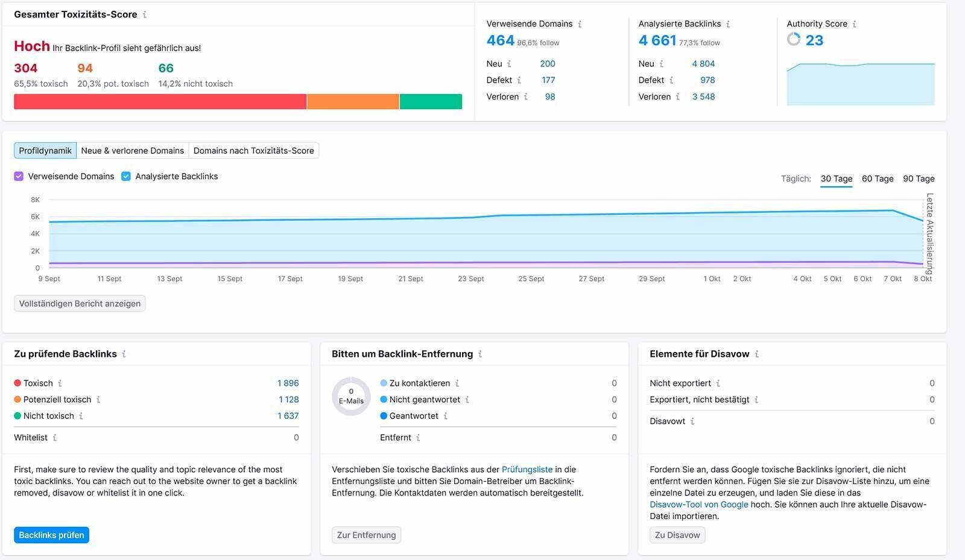Open info icon beside Analysierte Backlinks heading

click(x=728, y=24)
